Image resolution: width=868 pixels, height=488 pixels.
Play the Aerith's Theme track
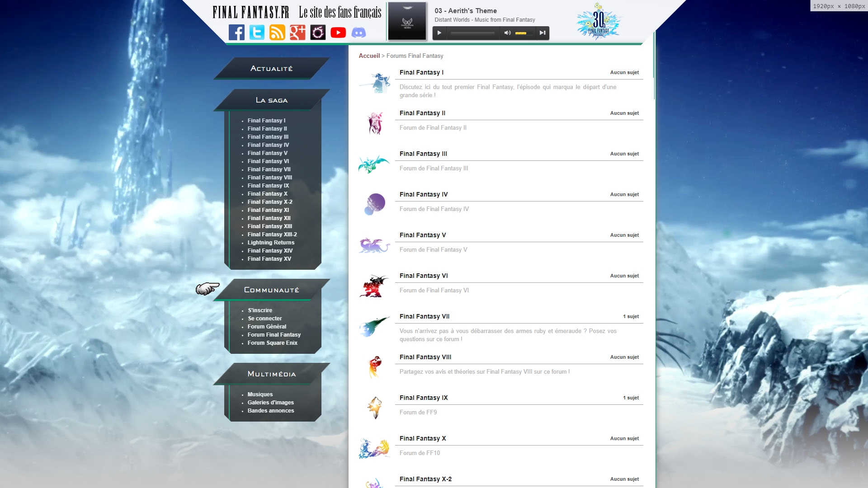pyautogui.click(x=439, y=33)
